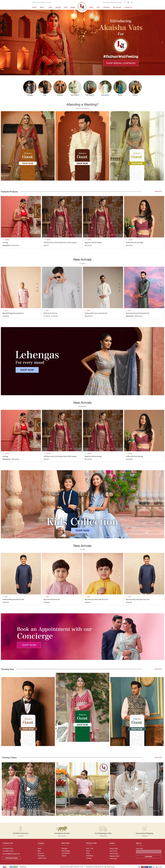Open the wishlist heart icon in header

pyautogui.click(x=124, y=2)
